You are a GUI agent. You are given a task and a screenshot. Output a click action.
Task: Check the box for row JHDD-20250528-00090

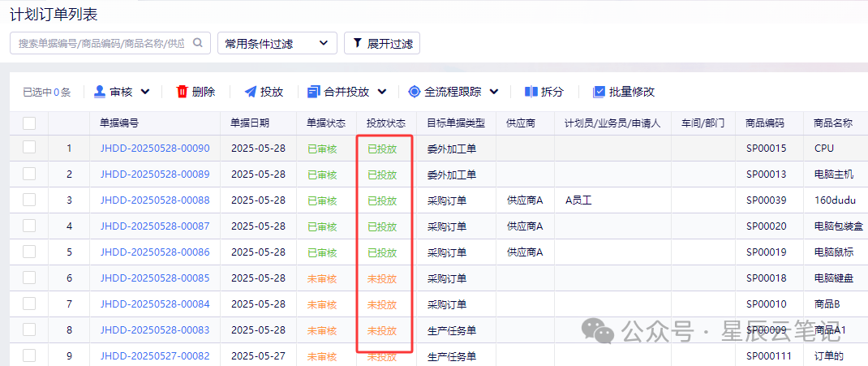pos(29,147)
